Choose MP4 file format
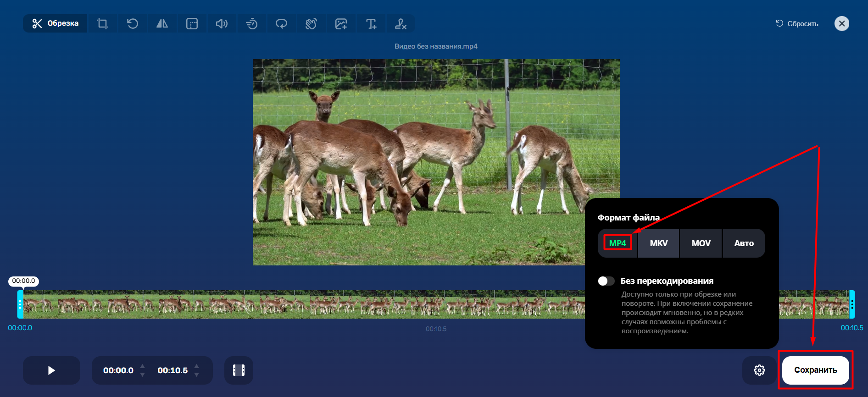868x397 pixels. tap(618, 243)
